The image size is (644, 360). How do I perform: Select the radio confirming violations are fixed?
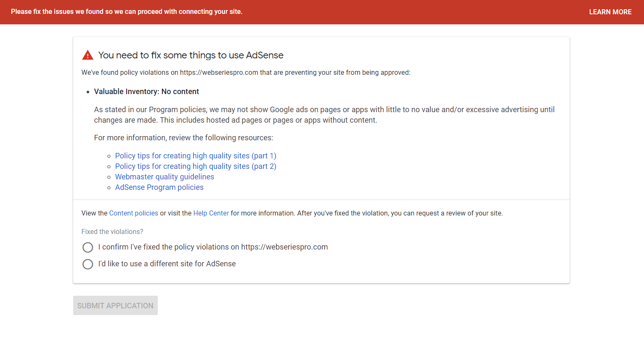click(x=88, y=247)
